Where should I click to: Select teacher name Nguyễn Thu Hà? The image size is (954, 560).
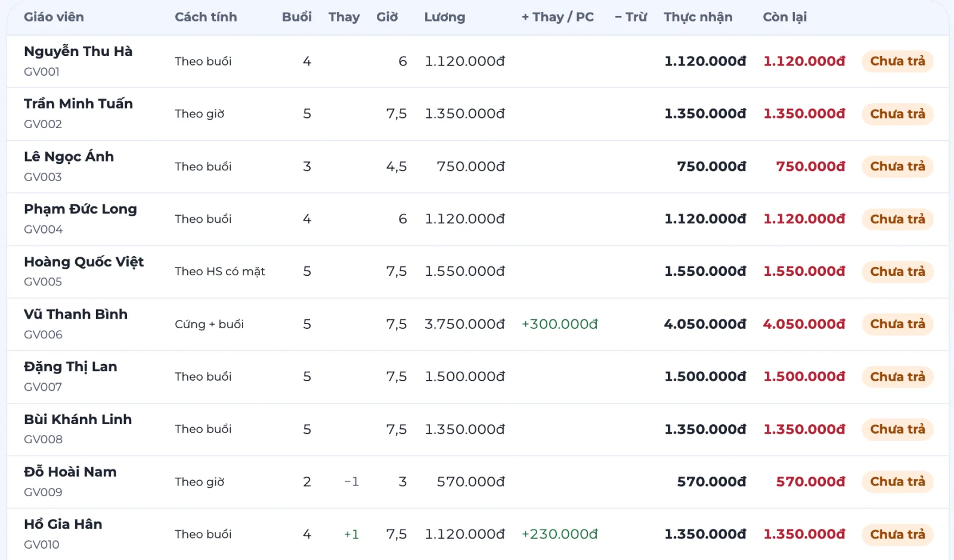pyautogui.click(x=78, y=52)
